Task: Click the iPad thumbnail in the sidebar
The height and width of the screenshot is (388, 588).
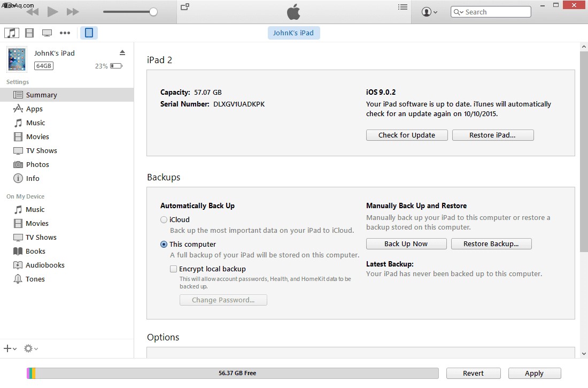Action: tap(17, 59)
